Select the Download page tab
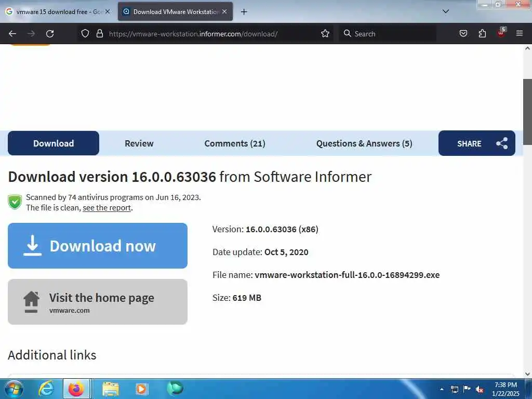This screenshot has height=399, width=532. (54, 143)
